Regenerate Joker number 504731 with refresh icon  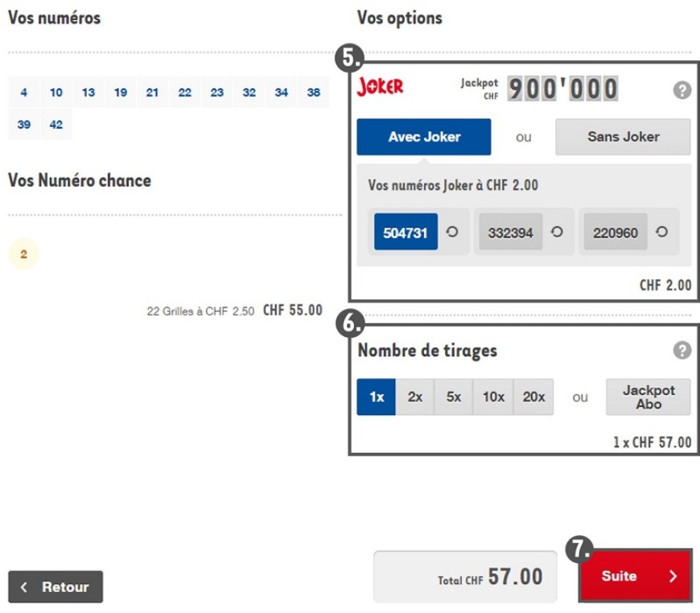click(x=452, y=232)
